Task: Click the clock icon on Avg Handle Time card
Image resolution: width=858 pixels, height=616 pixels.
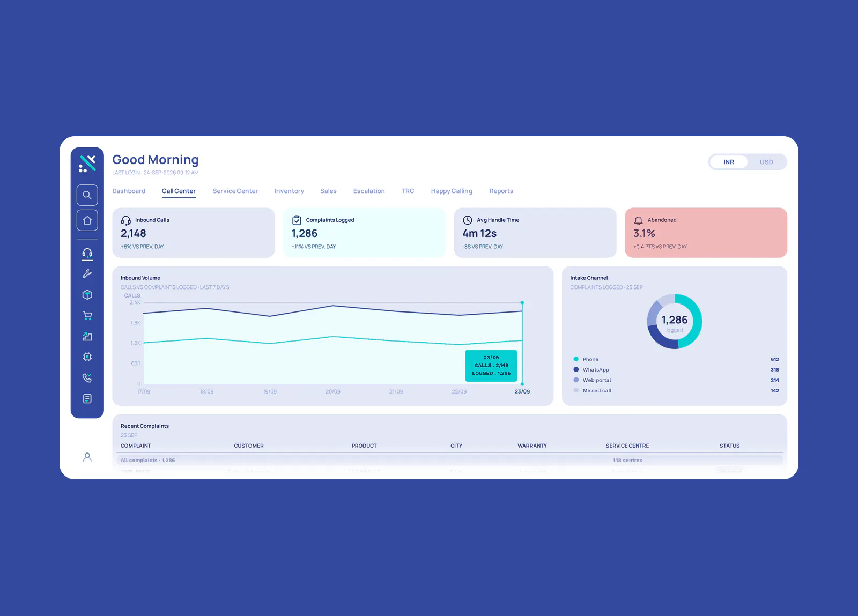Action: point(468,220)
